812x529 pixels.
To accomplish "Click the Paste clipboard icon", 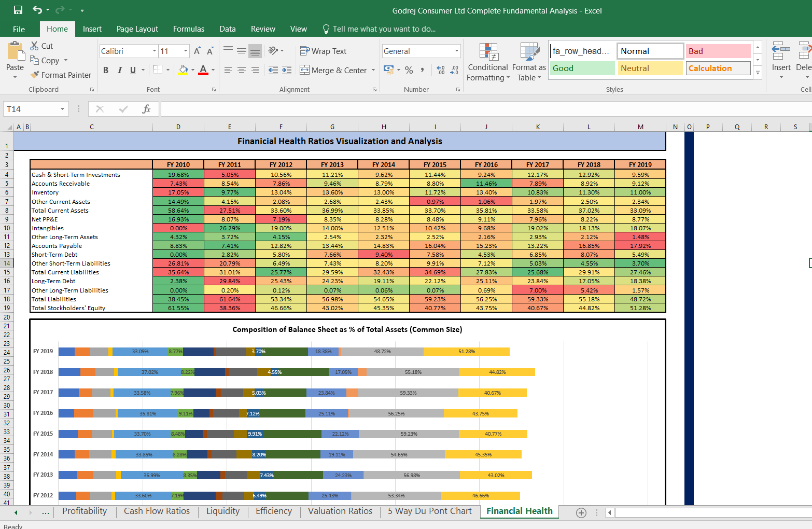I will tap(16, 51).
